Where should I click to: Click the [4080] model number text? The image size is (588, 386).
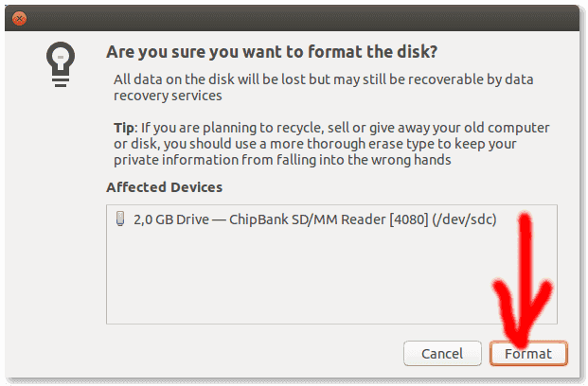click(409, 219)
